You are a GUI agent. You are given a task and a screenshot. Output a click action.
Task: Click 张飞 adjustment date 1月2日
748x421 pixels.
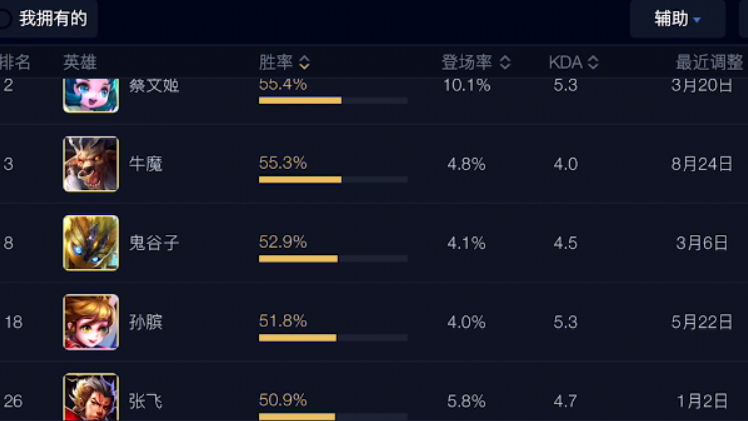pyautogui.click(x=702, y=401)
